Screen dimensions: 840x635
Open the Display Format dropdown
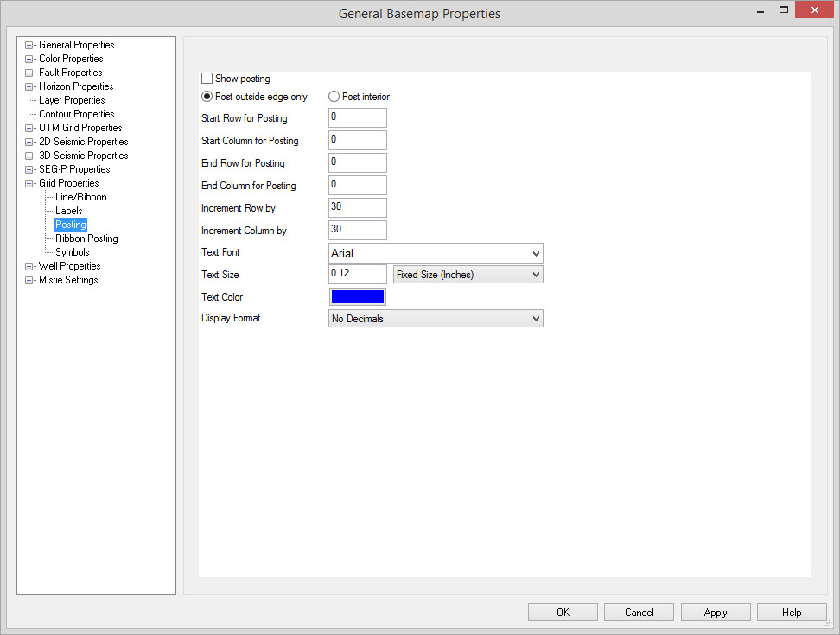click(x=436, y=319)
